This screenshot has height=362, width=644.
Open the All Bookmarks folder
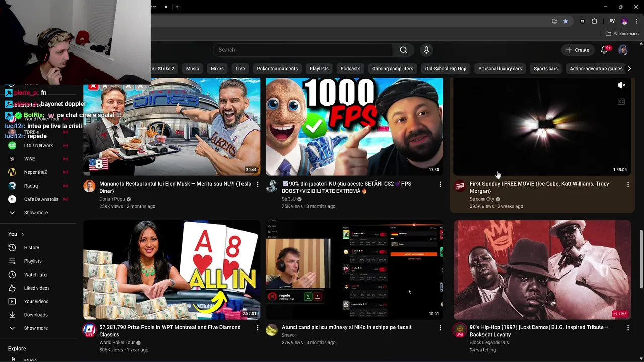(622, 34)
